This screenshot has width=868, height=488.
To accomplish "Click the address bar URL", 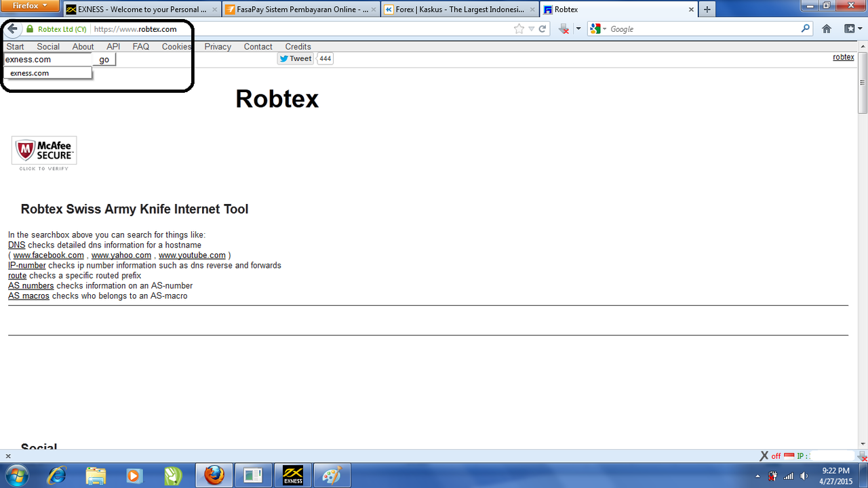I will [135, 29].
